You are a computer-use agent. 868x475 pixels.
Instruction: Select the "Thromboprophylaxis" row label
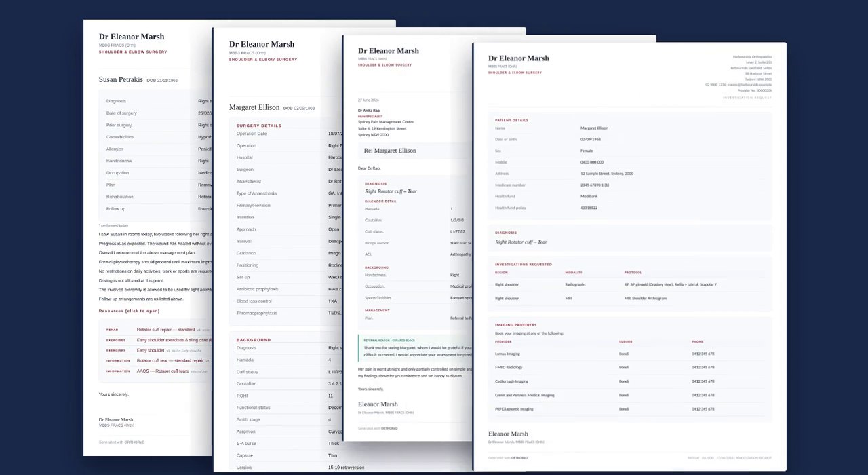257,313
